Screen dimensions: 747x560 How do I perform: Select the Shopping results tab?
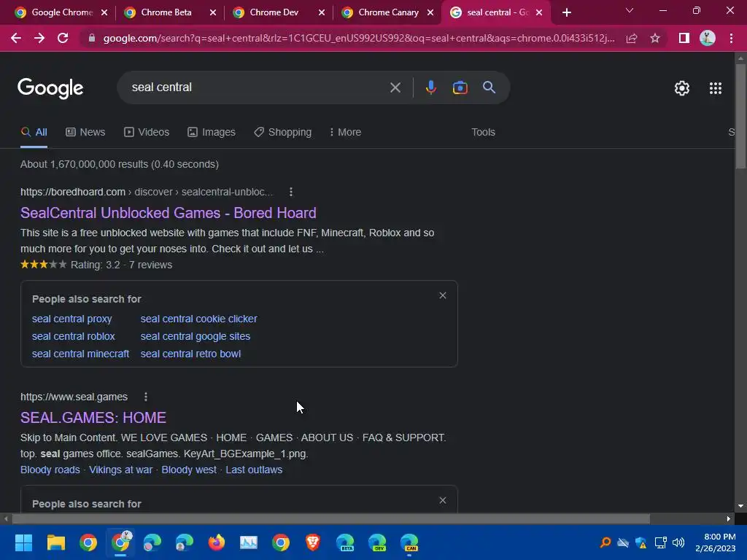pos(282,132)
